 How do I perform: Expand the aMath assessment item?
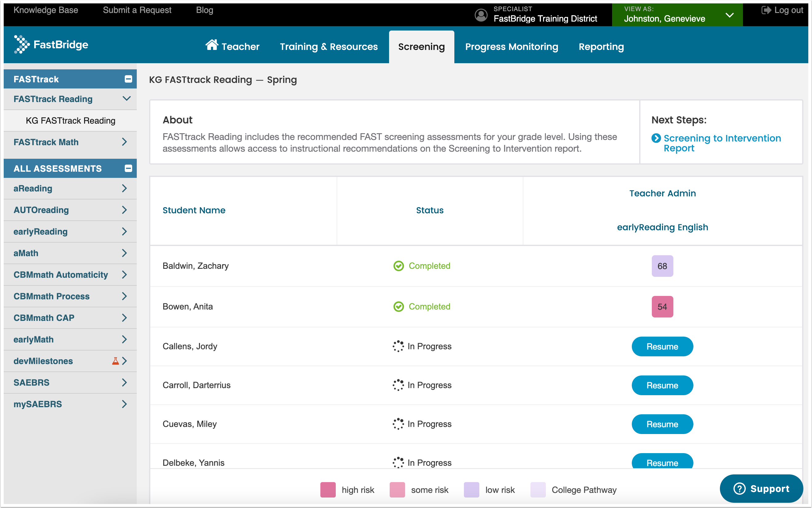tap(70, 253)
